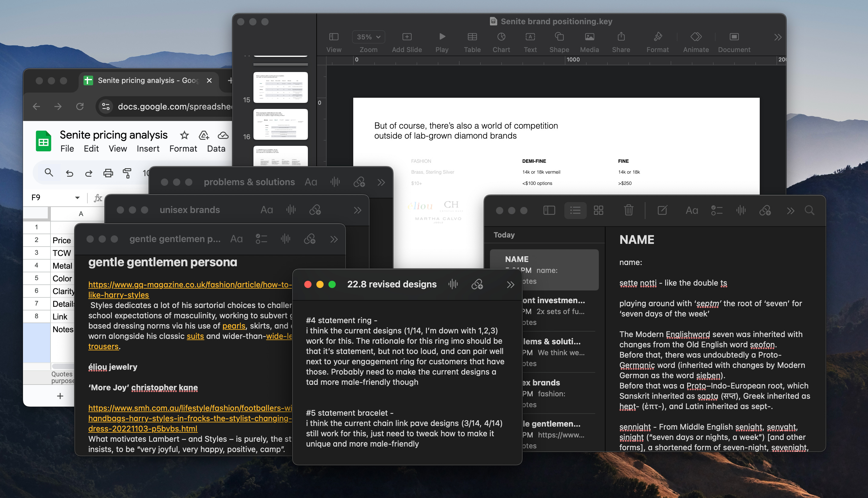Screen dimensions: 868x498
Task: Star the Senite pricing analysis spreadsheet
Action: (184, 136)
